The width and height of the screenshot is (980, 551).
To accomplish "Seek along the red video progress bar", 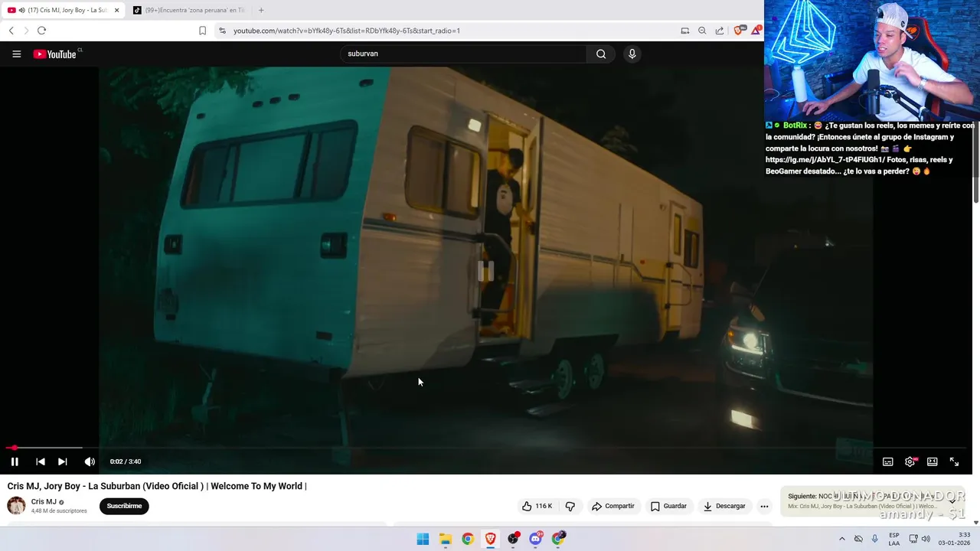I will [486, 448].
